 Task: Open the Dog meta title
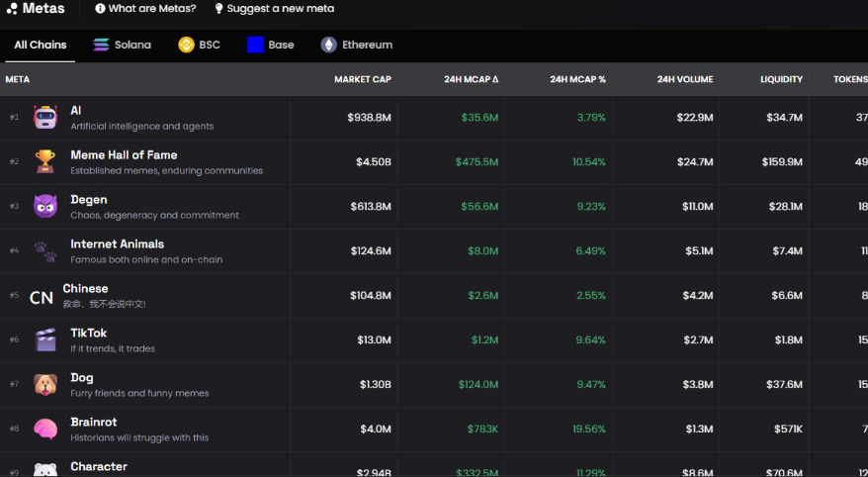[82, 377]
